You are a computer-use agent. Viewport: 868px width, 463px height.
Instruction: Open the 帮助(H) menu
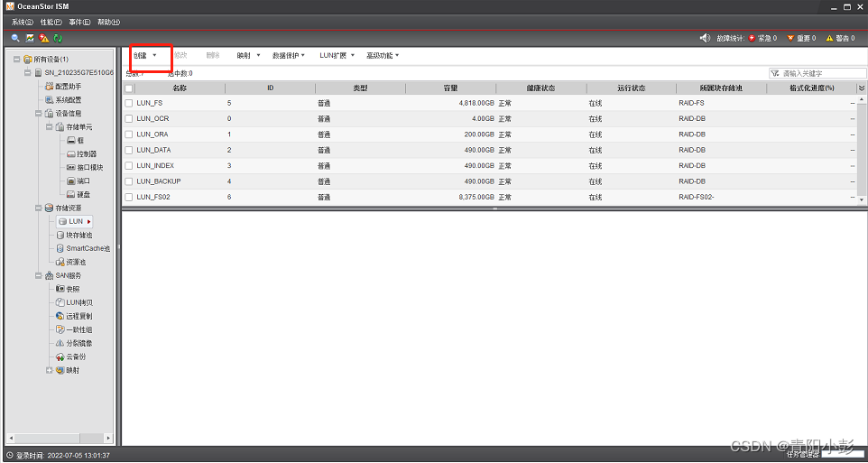(108, 23)
